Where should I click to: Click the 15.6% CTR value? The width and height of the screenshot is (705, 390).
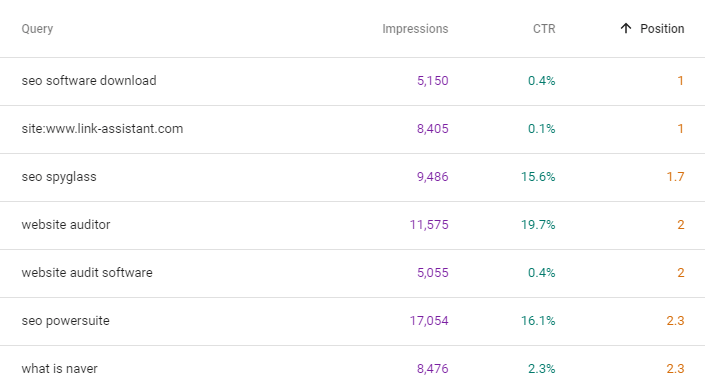click(538, 177)
